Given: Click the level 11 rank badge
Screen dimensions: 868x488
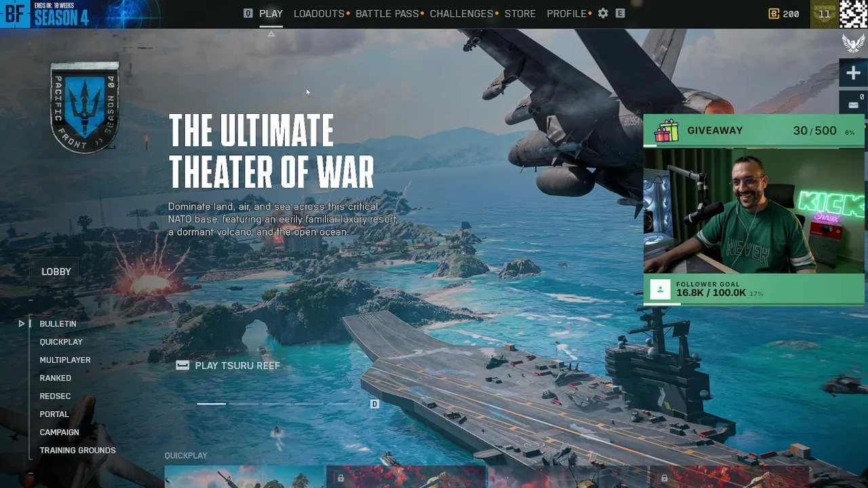Looking at the screenshot, I should click(824, 14).
